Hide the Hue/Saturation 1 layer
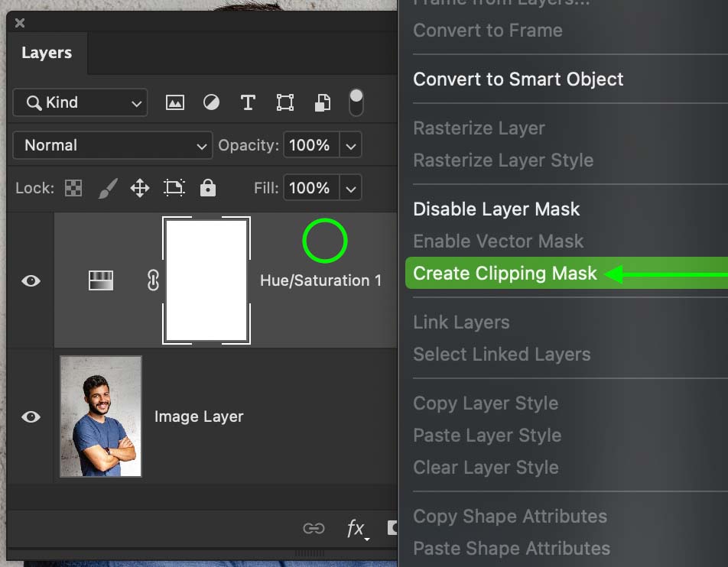 tap(31, 280)
